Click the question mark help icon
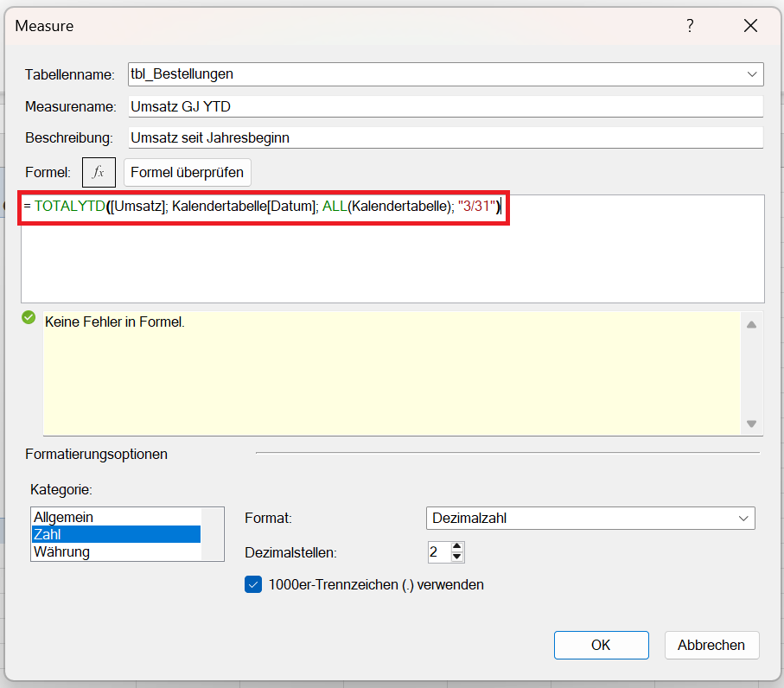 click(690, 26)
